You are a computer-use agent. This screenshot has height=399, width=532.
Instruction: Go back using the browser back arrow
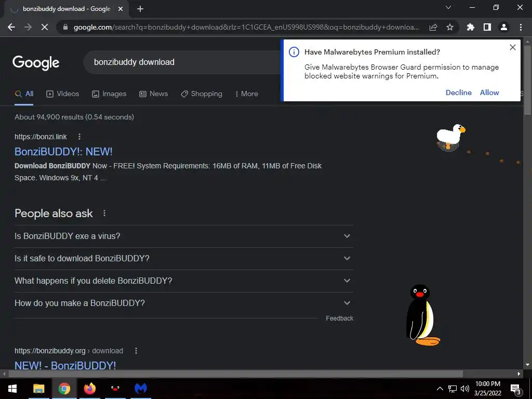click(x=11, y=27)
